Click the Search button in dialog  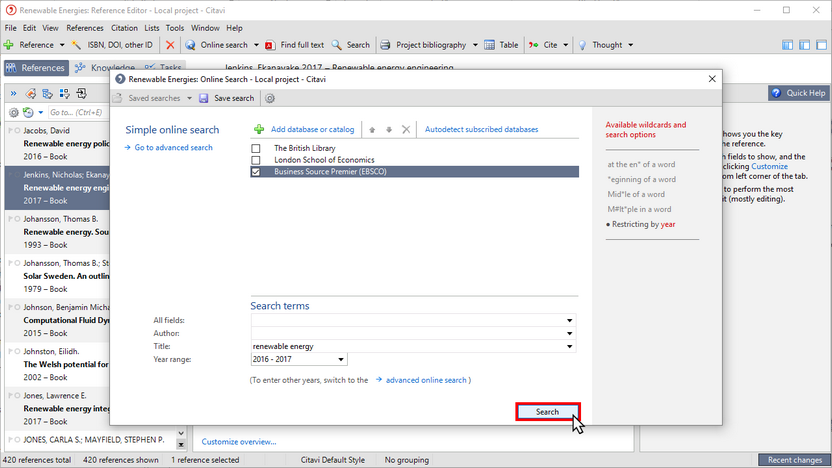tap(548, 412)
